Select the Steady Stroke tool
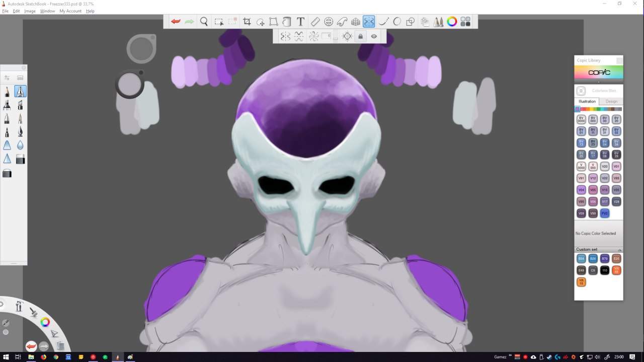This screenshot has height=362, width=644. pyautogui.click(x=383, y=22)
